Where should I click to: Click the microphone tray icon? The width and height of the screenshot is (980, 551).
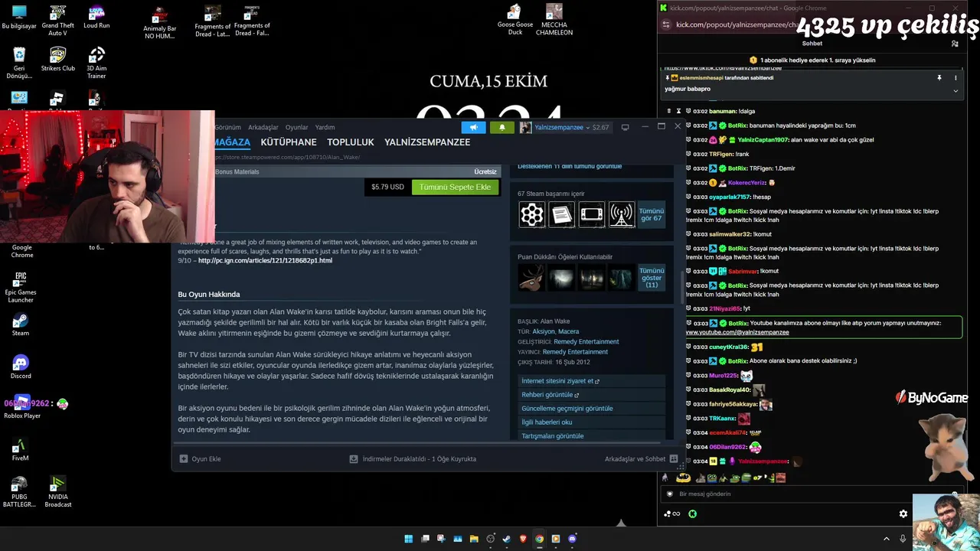(904, 539)
